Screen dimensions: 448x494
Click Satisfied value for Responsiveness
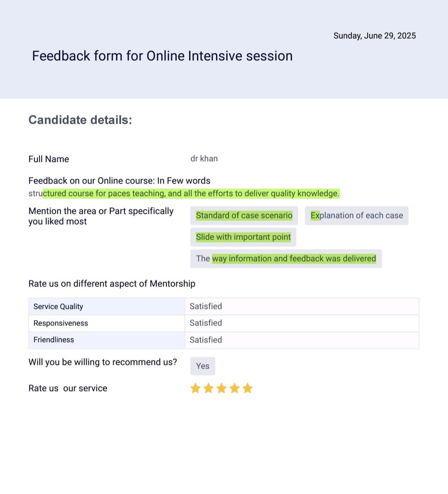point(206,323)
